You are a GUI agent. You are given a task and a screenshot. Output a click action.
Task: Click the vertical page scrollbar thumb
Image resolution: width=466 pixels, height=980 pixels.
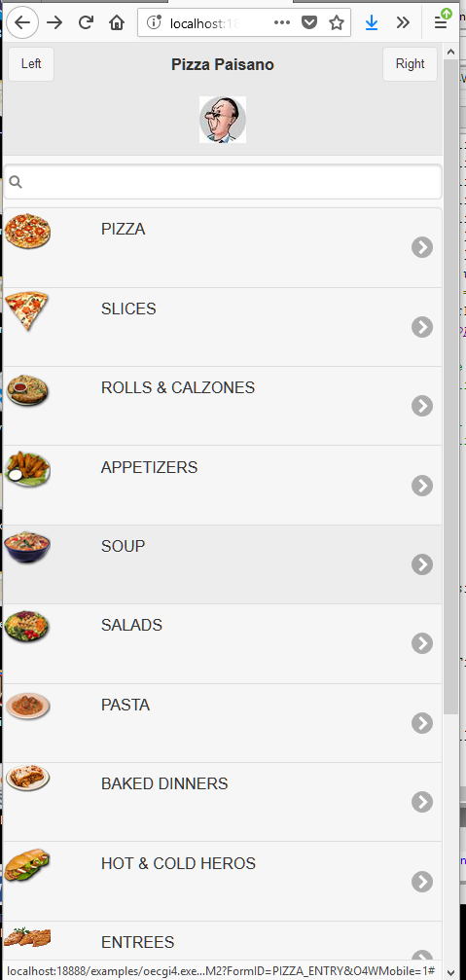(451, 387)
